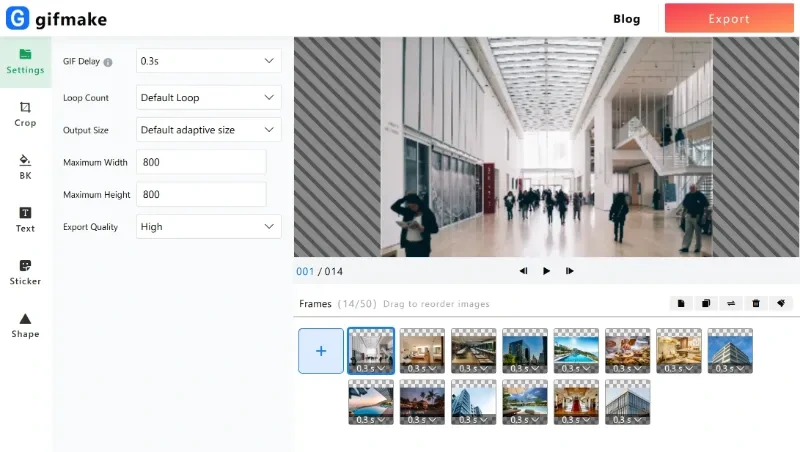Select the white building blue sky frame
800x452 pixels.
(730, 351)
